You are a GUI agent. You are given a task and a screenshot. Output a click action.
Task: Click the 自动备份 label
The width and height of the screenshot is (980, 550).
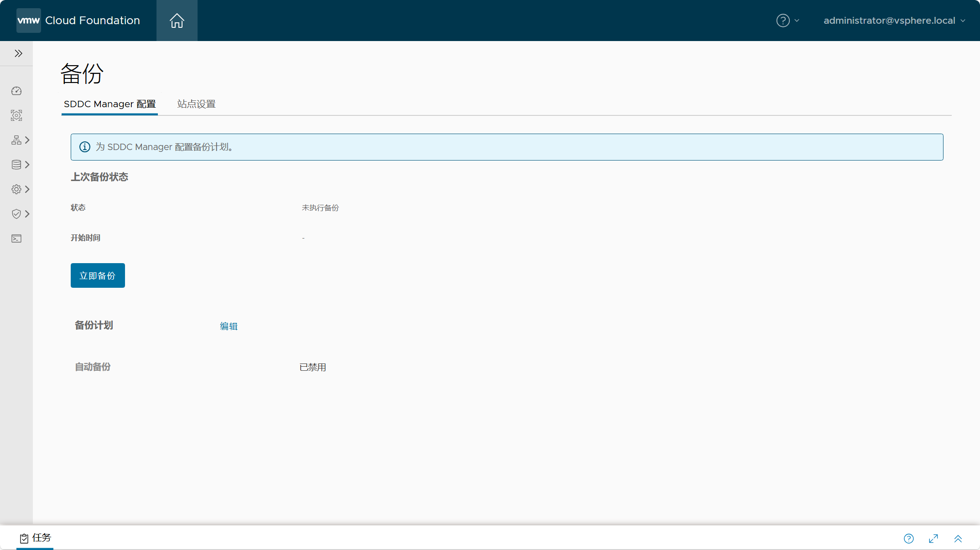(x=93, y=367)
